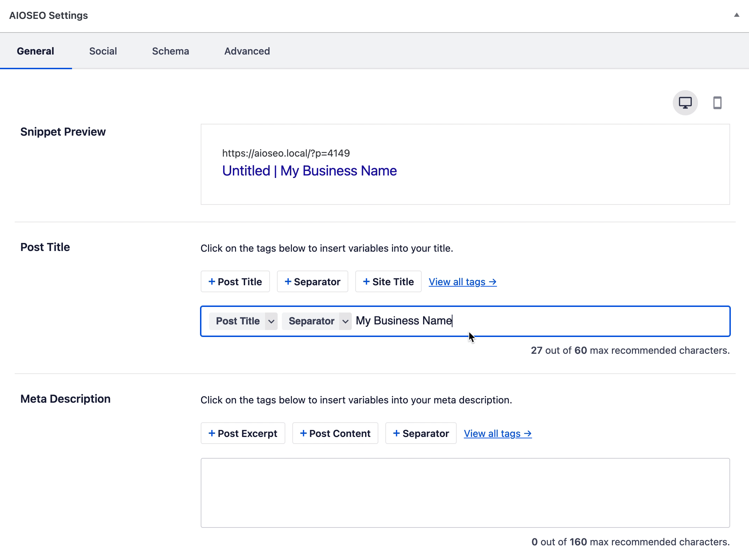749x560 pixels.
Task: Click the Snippet Preview label
Action: pos(63,132)
